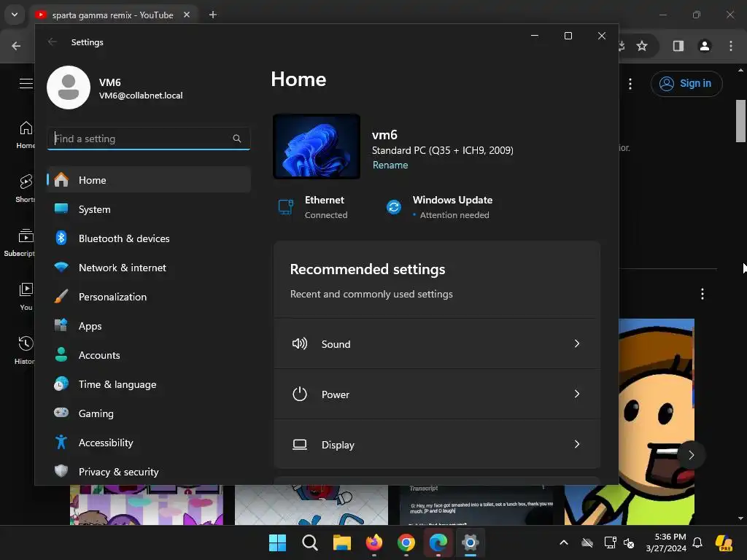747x560 pixels.
Task: Open the Windows Start menu
Action: (x=277, y=542)
